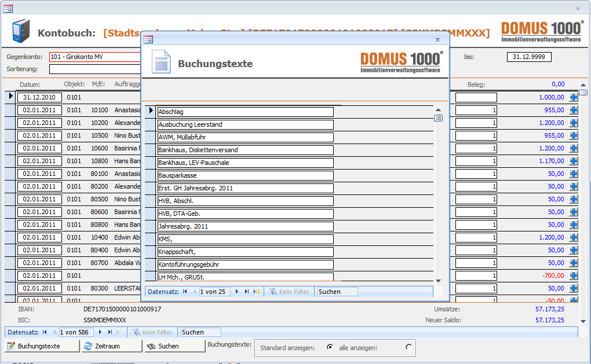Go to last record in Kontobuch navigator
The height and width of the screenshot is (364, 591).
point(110,332)
